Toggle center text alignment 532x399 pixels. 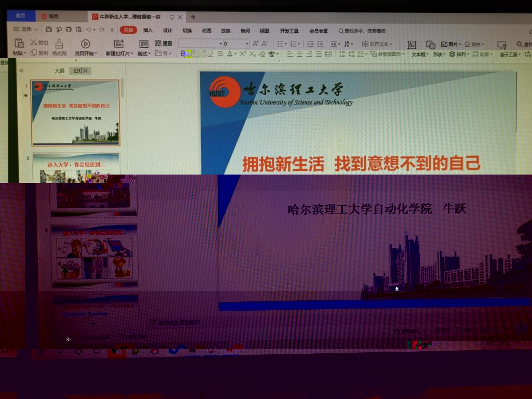[300, 54]
